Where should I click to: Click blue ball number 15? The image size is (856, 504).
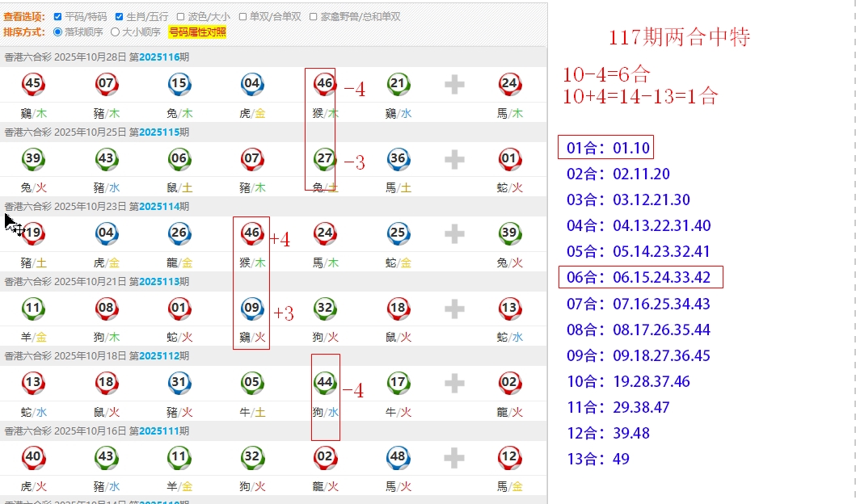click(x=179, y=84)
